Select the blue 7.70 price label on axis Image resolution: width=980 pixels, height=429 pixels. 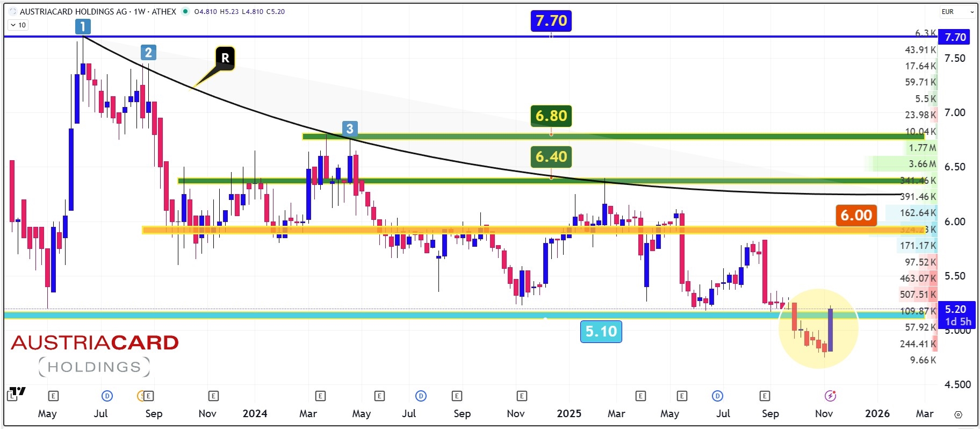click(955, 37)
